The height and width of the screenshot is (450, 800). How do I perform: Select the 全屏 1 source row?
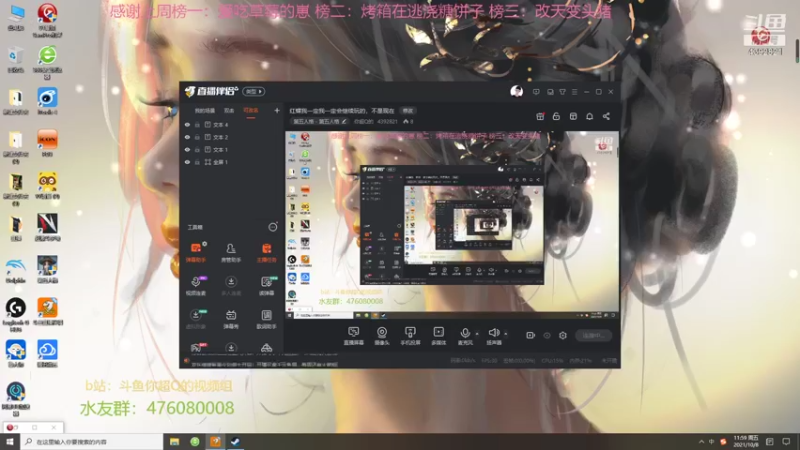click(231, 162)
